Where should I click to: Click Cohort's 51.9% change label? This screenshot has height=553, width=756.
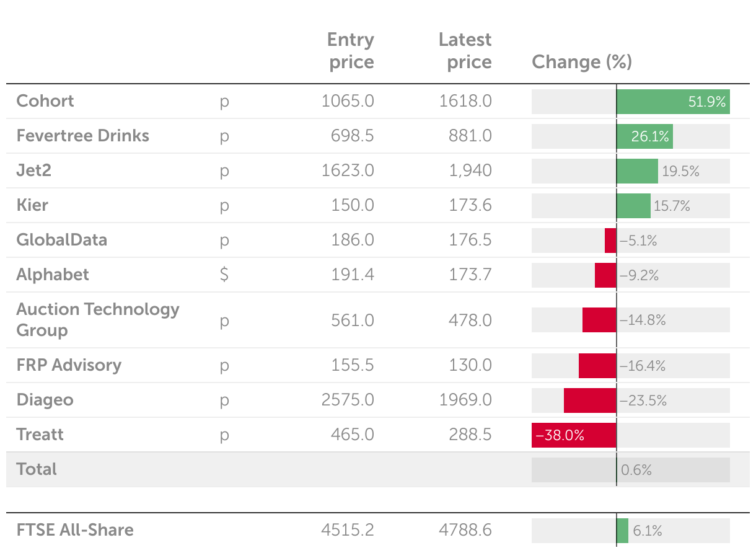707,102
